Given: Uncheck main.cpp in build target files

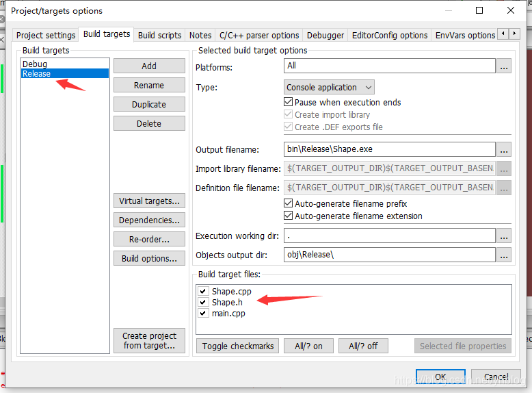Looking at the screenshot, I should click(203, 313).
